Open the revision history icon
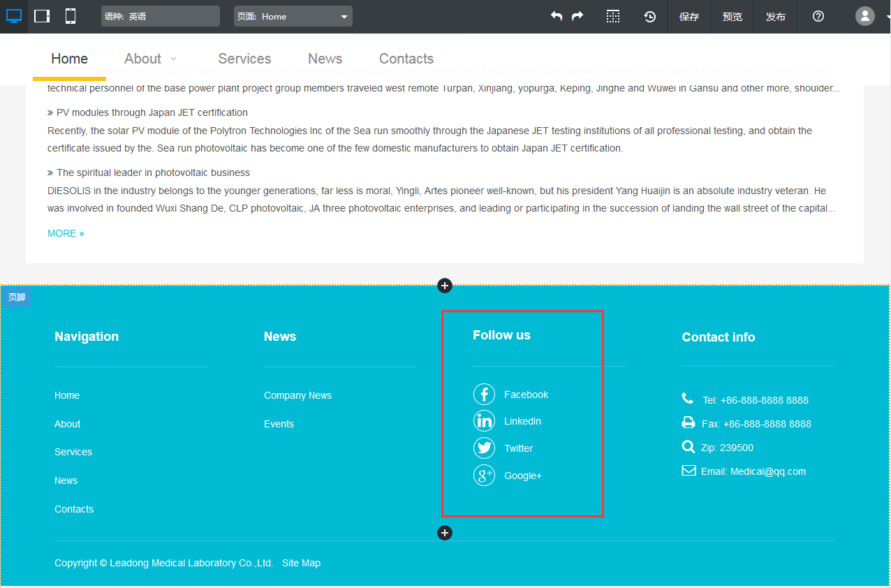This screenshot has height=588, width=891. pyautogui.click(x=650, y=17)
